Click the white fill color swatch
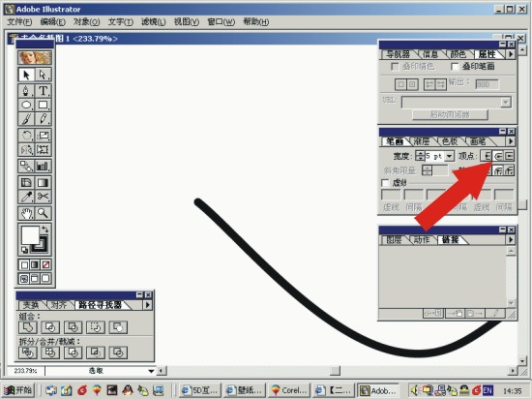Viewport: 532px width, 399px height. (x=30, y=235)
